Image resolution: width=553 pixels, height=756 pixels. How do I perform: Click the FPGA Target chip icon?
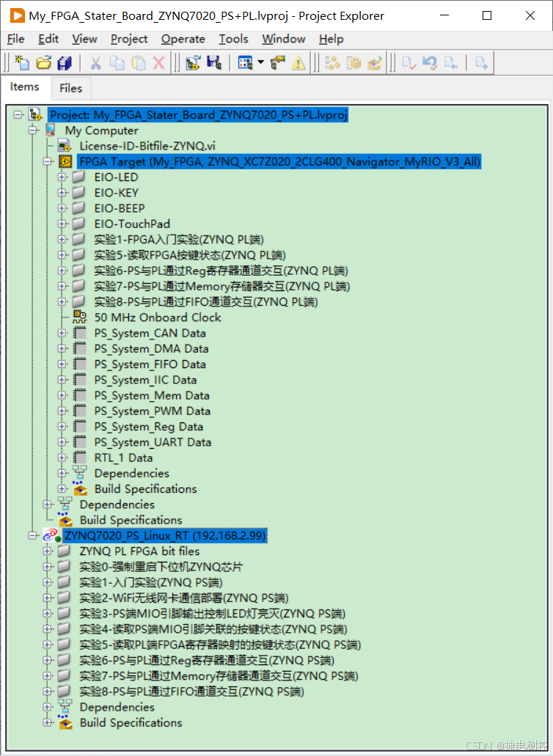[65, 161]
